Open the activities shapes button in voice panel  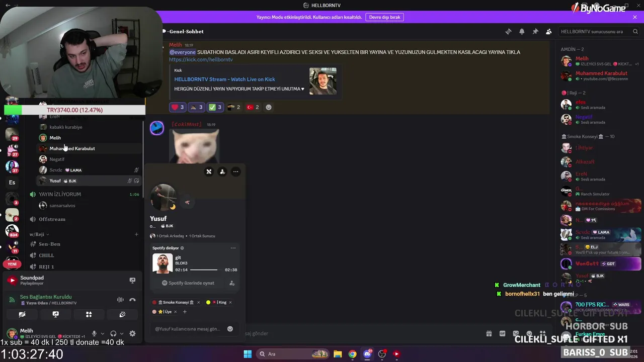click(x=89, y=314)
